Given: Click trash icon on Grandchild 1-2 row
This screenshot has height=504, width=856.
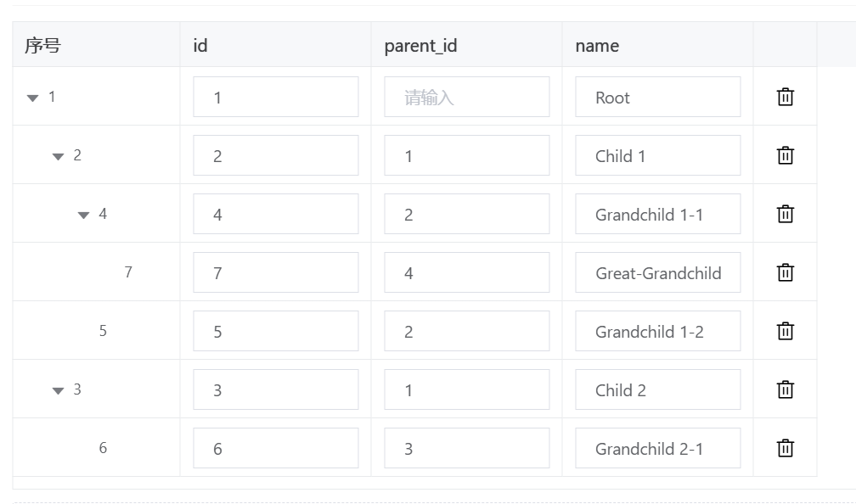Looking at the screenshot, I should pyautogui.click(x=786, y=331).
